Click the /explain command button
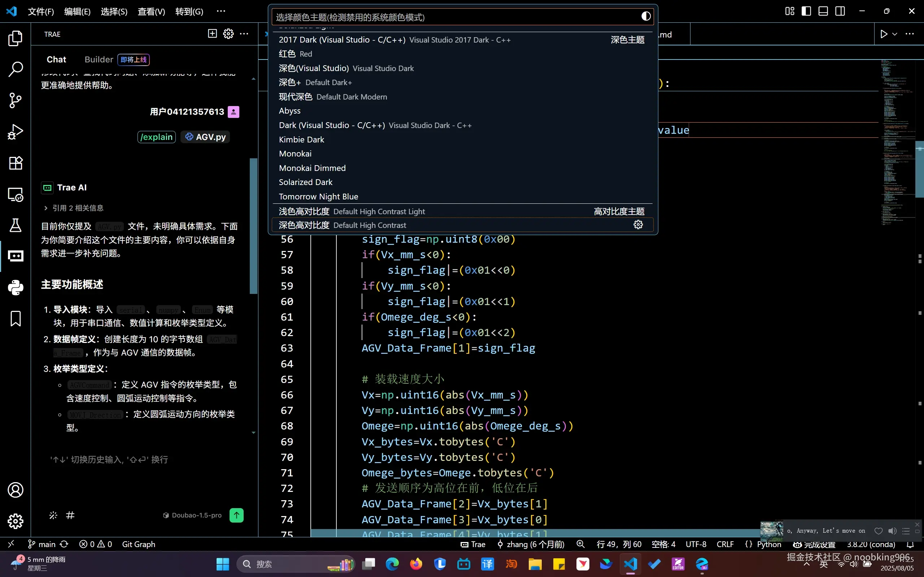Image resolution: width=924 pixels, height=577 pixels. (157, 137)
